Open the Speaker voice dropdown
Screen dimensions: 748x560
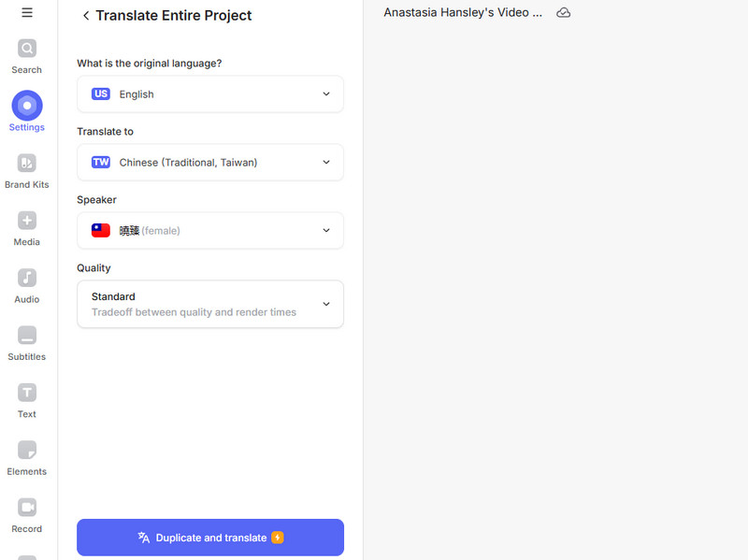click(210, 231)
